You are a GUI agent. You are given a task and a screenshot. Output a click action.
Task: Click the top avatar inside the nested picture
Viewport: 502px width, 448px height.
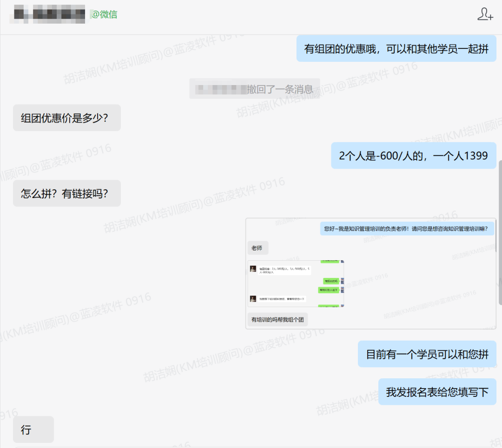253,269
